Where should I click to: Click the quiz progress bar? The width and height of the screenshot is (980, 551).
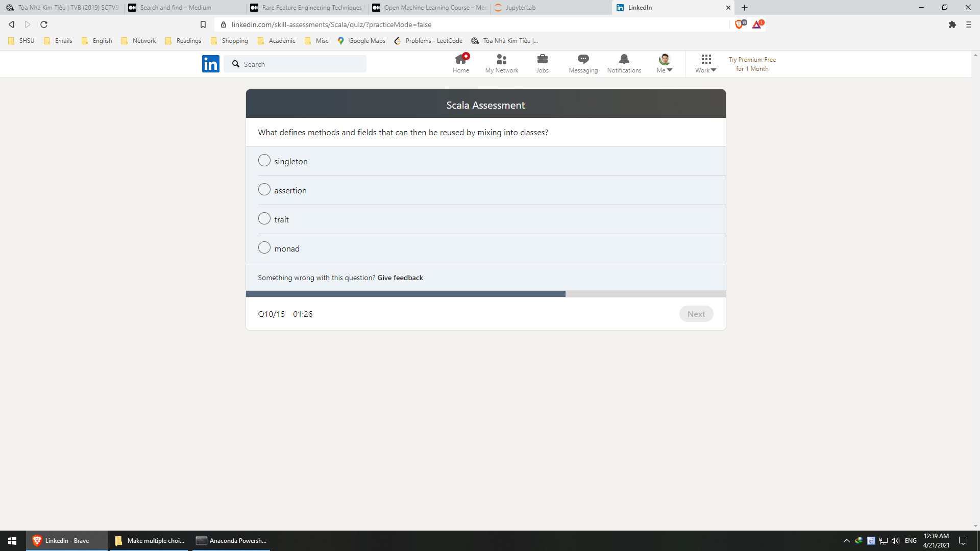485,294
